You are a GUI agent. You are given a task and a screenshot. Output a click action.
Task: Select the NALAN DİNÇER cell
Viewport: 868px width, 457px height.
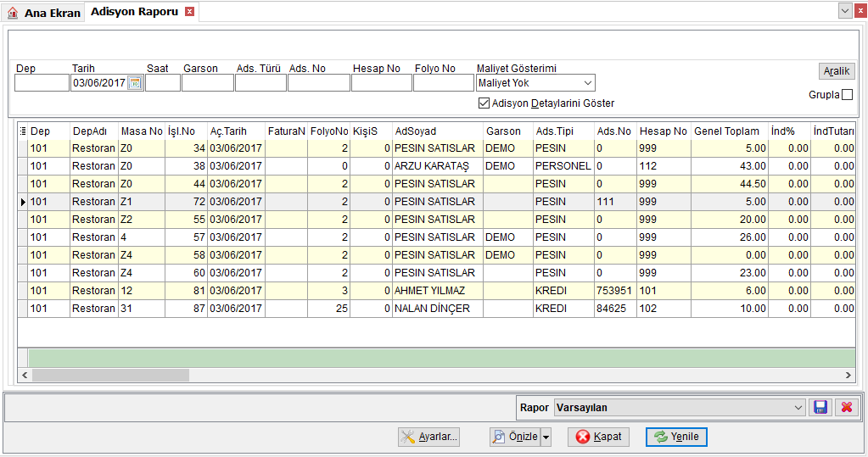click(x=437, y=308)
